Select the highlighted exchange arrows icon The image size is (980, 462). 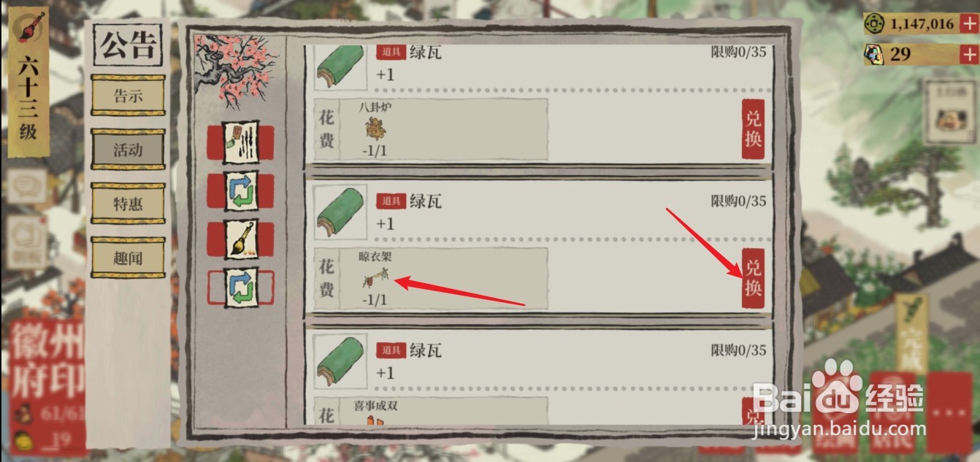tap(241, 287)
